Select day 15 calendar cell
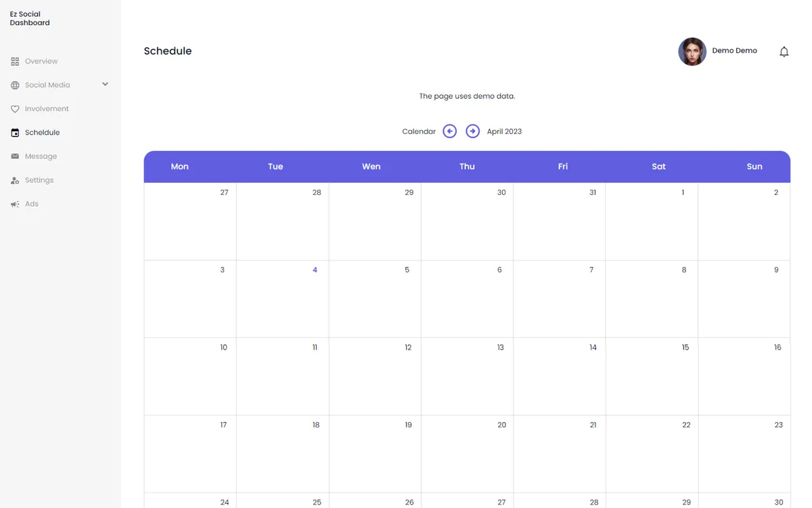The image size is (812, 508). pos(652,377)
